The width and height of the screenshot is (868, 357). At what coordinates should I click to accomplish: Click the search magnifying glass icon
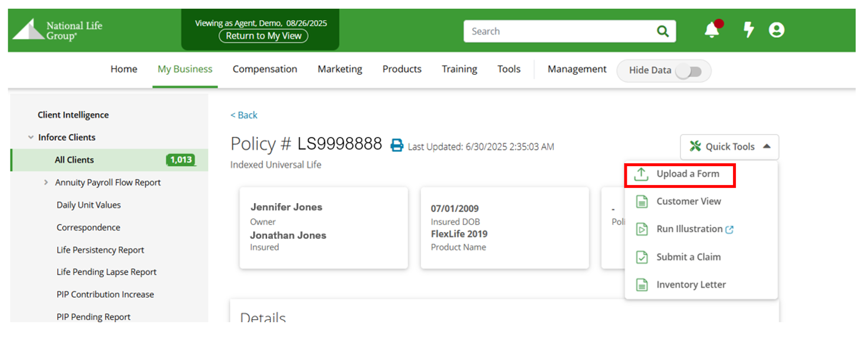(663, 32)
